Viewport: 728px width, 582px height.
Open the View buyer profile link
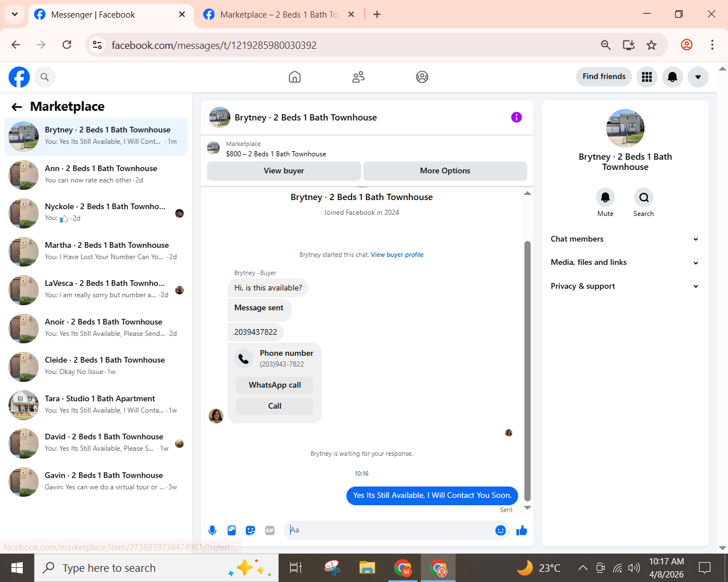[397, 255]
